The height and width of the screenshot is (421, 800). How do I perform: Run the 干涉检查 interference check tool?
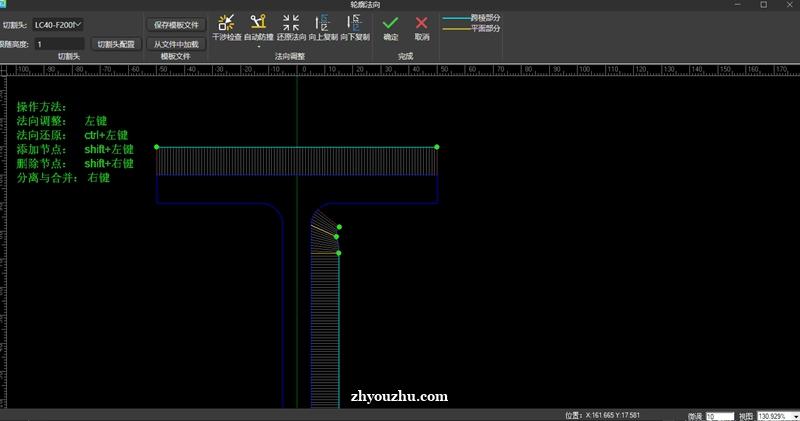[x=227, y=27]
